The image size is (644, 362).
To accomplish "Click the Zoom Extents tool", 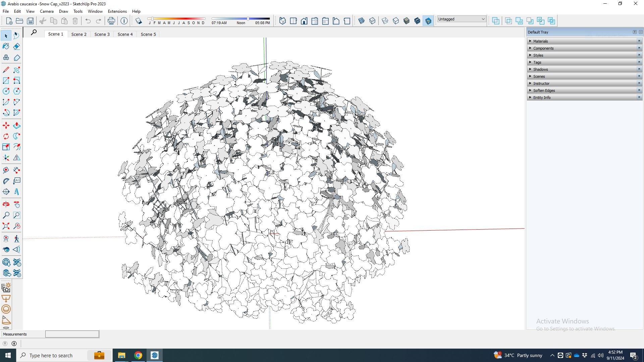I will point(6,226).
